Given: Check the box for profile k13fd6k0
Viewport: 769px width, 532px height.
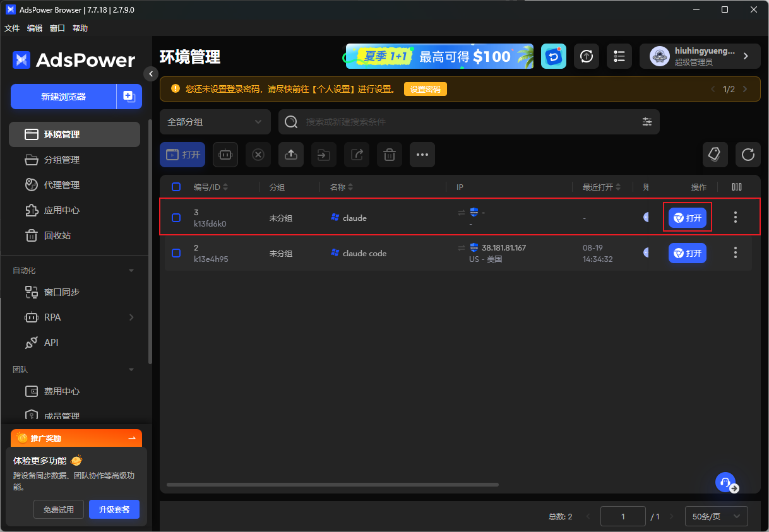Looking at the screenshot, I should [176, 218].
